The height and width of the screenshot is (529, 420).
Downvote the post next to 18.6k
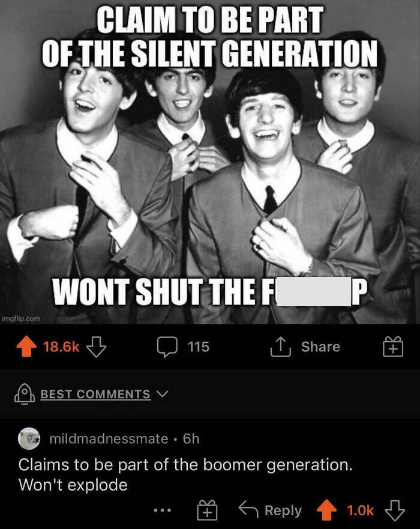click(97, 347)
